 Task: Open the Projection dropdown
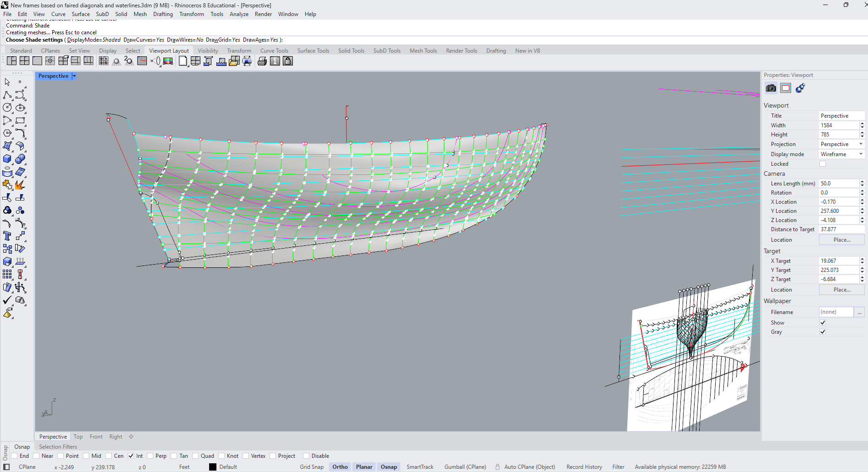[x=841, y=144]
